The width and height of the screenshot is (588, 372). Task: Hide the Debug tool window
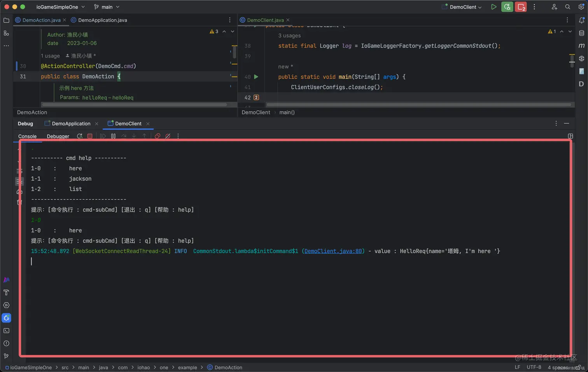pos(567,123)
